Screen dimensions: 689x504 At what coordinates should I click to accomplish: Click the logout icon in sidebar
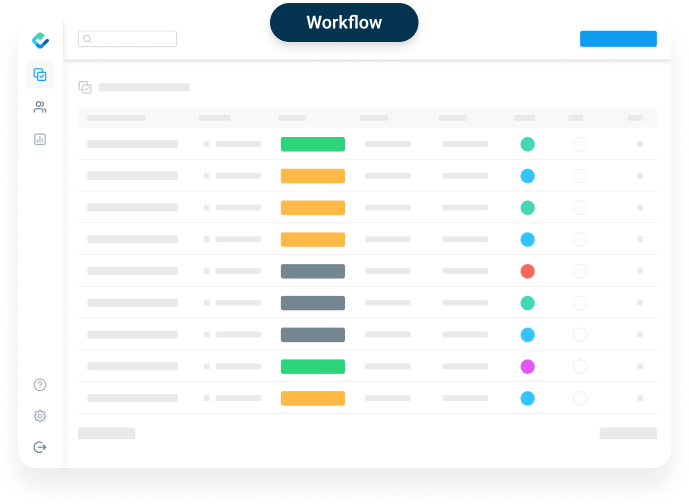(40, 447)
